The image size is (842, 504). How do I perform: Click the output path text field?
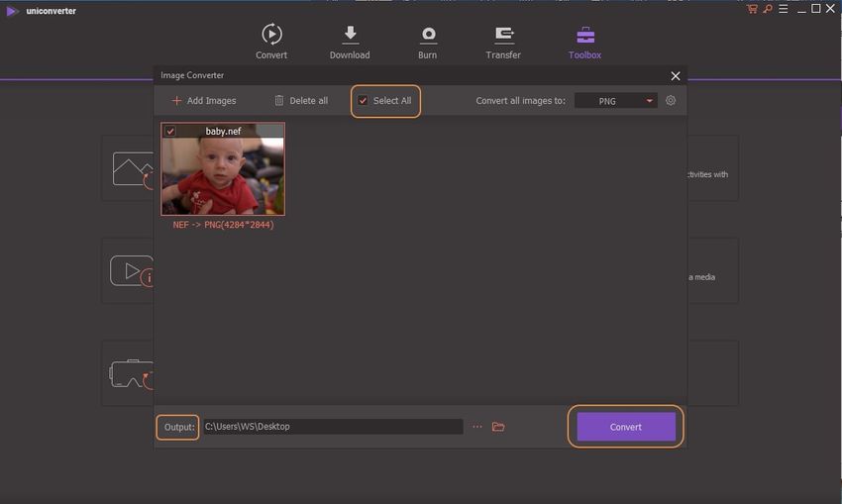[x=332, y=427]
